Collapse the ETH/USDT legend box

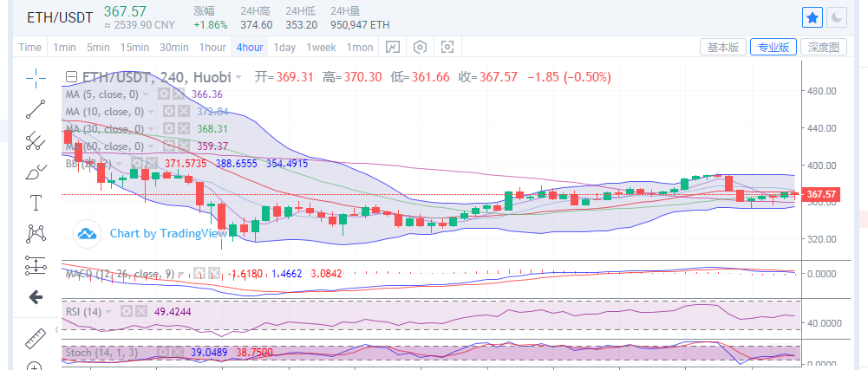(72, 76)
